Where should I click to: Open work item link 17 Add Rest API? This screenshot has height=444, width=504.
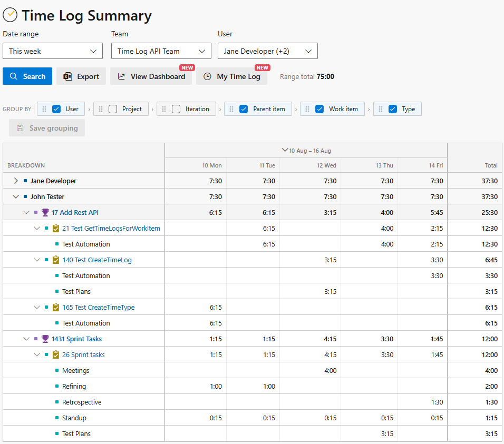[75, 213]
